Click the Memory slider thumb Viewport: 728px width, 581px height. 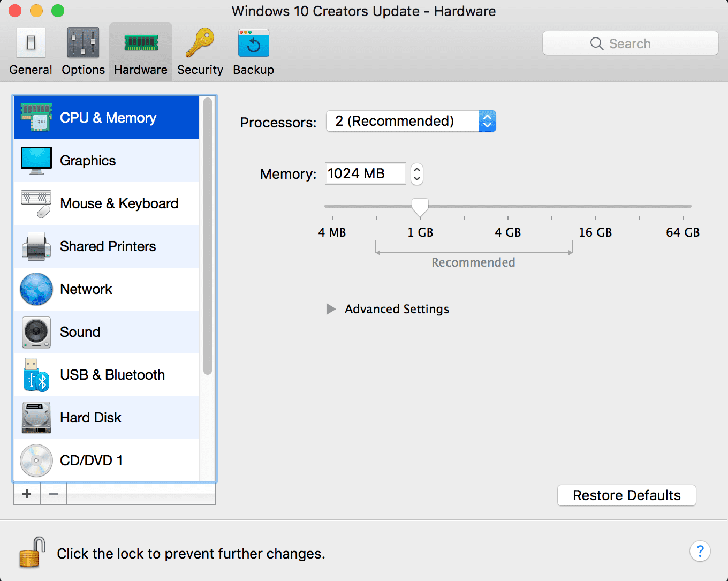[x=420, y=208]
